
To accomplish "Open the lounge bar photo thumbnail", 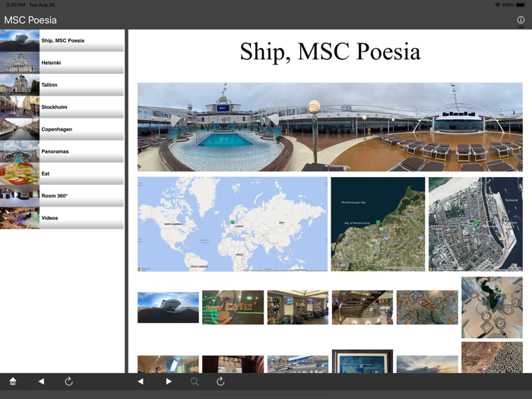I will click(x=298, y=307).
